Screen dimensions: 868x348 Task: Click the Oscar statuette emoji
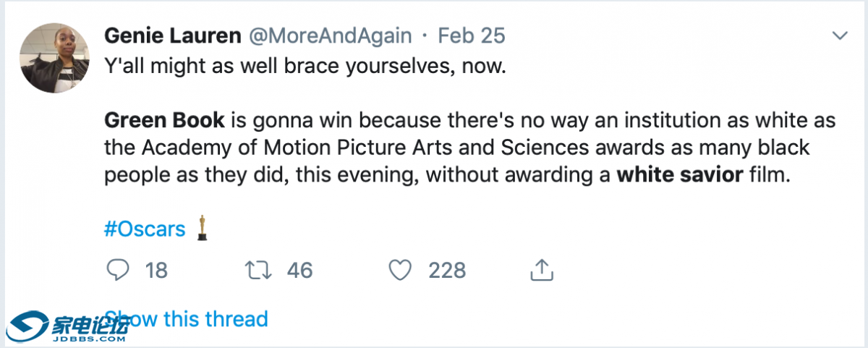click(203, 227)
